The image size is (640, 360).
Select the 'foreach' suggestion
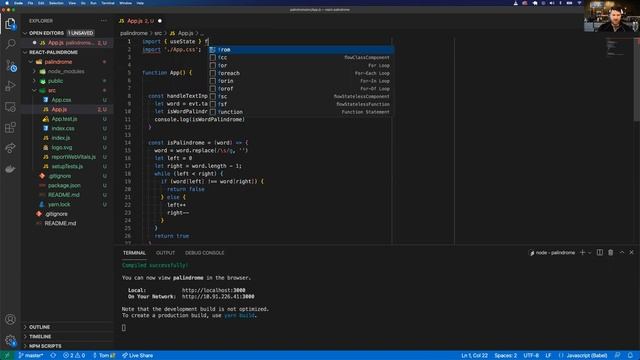pyautogui.click(x=301, y=73)
